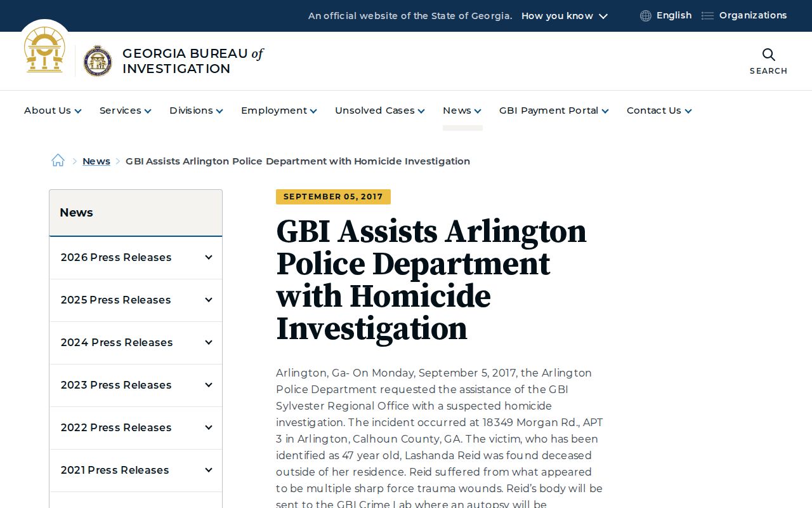Click the News breadcrumb link
The height and width of the screenshot is (508, 812).
(96, 161)
